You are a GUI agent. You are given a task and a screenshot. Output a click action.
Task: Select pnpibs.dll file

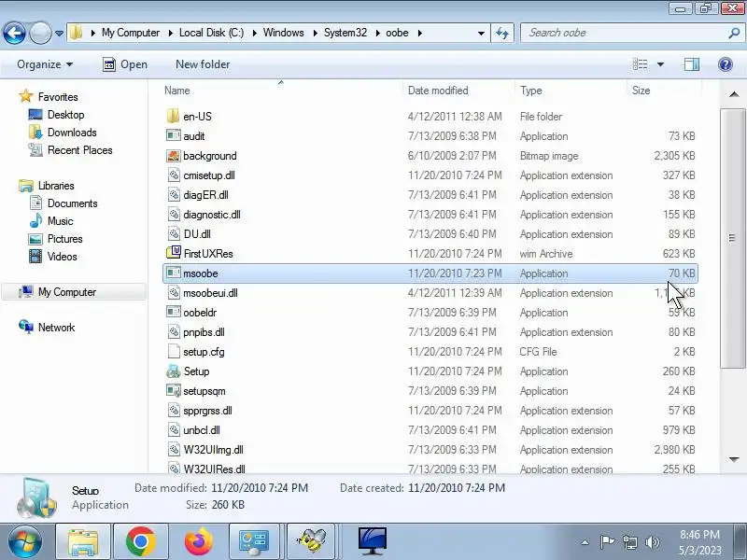[430, 332]
